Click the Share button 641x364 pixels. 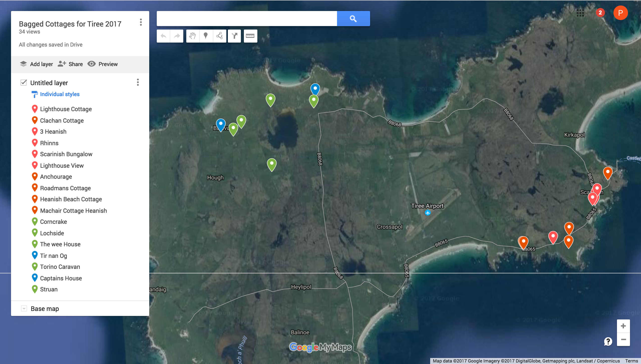tap(70, 64)
